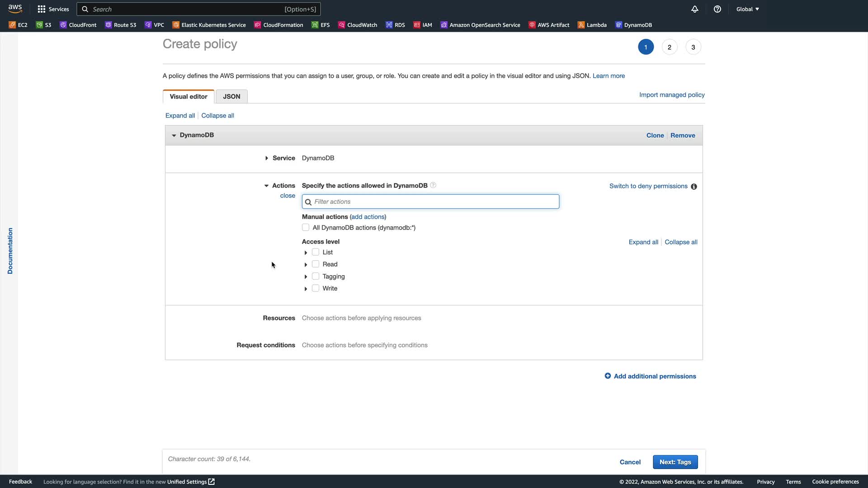This screenshot has width=868, height=488.
Task: Enable the Read access level checkbox
Action: [316, 264]
